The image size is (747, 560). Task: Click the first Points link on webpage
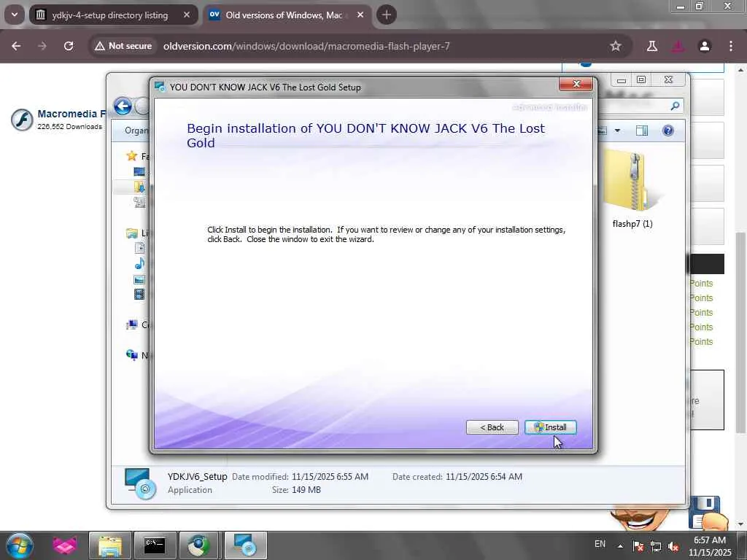click(x=701, y=284)
